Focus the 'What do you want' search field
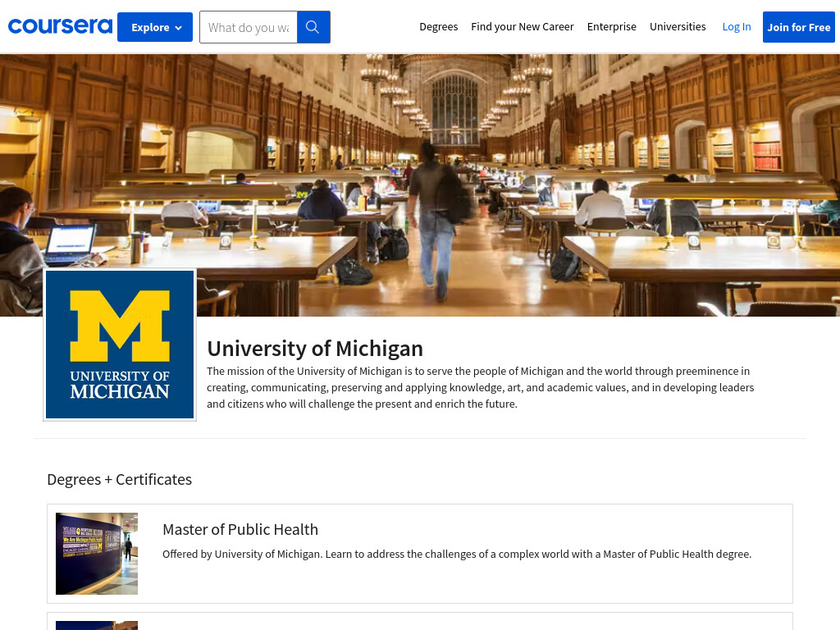The width and height of the screenshot is (840, 630). [249, 27]
